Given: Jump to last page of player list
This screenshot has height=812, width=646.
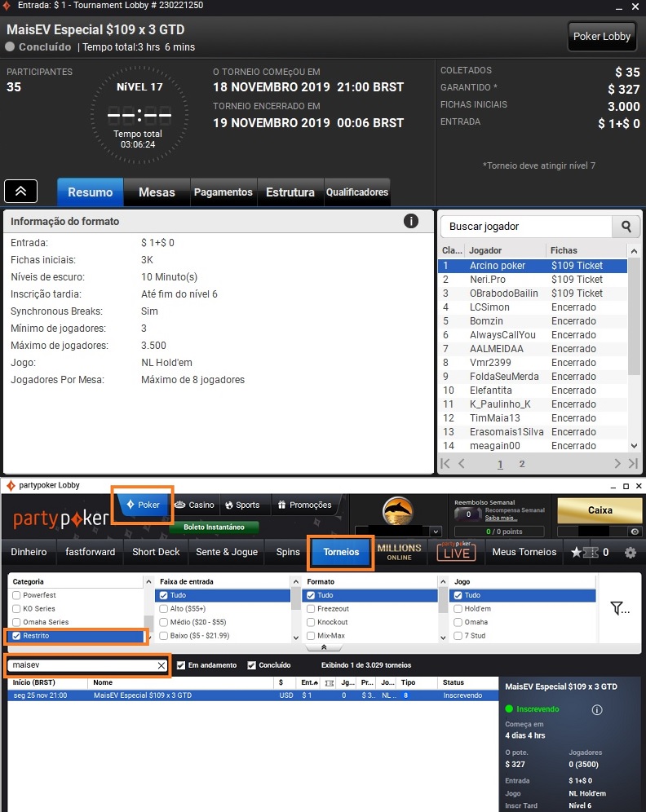Looking at the screenshot, I should pos(633,464).
